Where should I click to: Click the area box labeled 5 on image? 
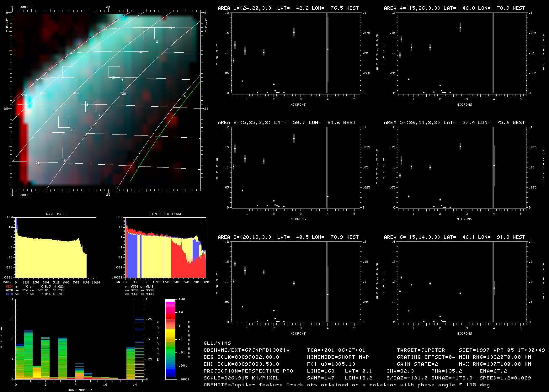56,152
